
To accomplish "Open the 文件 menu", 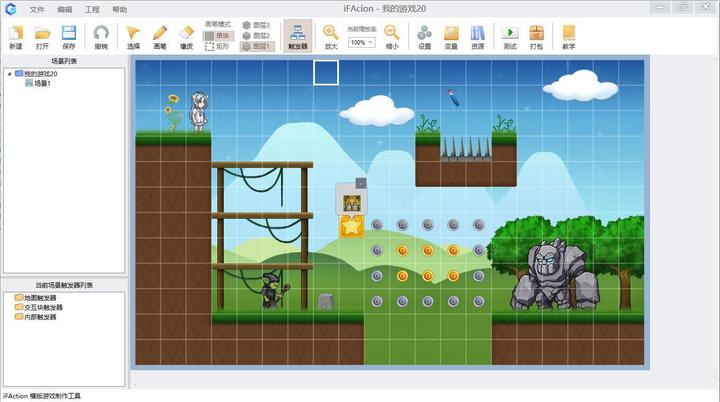I will tap(36, 9).
